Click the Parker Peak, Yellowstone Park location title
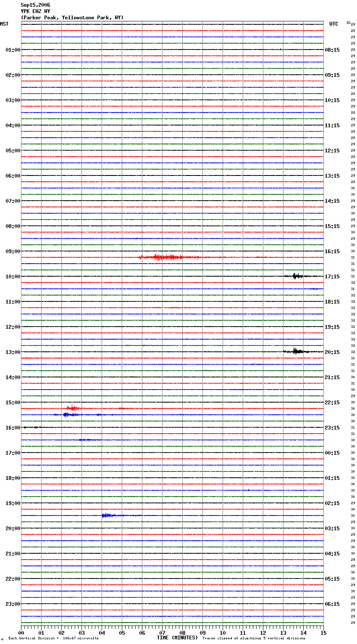The image size is (357, 644). (x=72, y=18)
